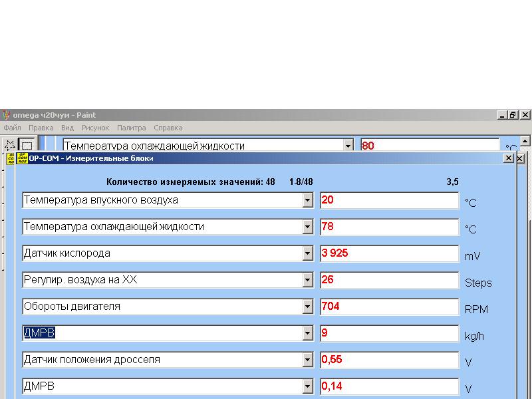This screenshot has width=532, height=399.
Task: Open the Палитра menu
Action: [x=131, y=128]
